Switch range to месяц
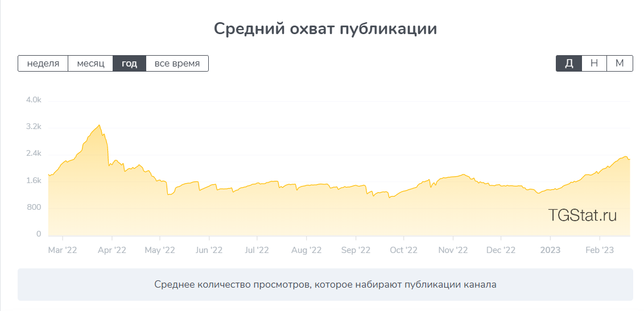Screen dimensions: 644x311 (x=90, y=64)
